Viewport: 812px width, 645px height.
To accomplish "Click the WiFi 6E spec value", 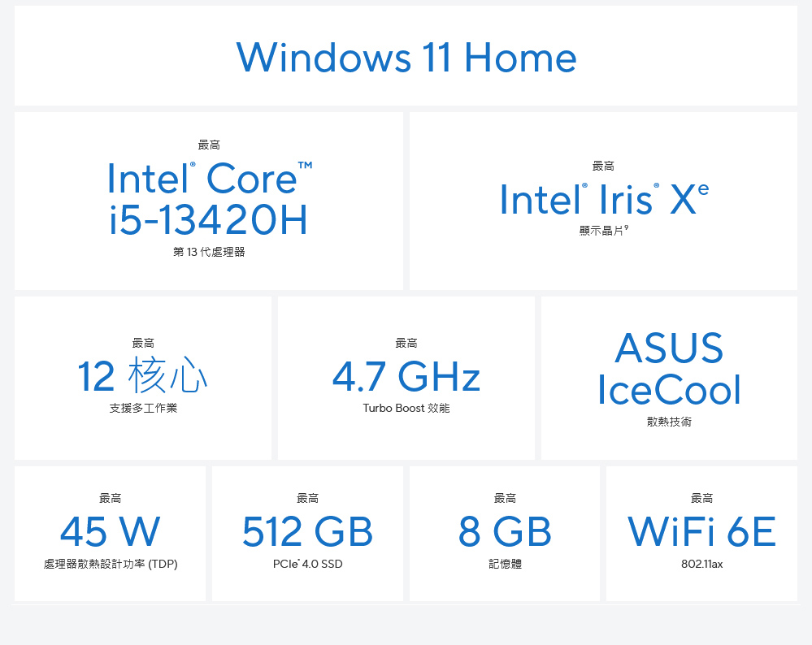I will [x=701, y=531].
